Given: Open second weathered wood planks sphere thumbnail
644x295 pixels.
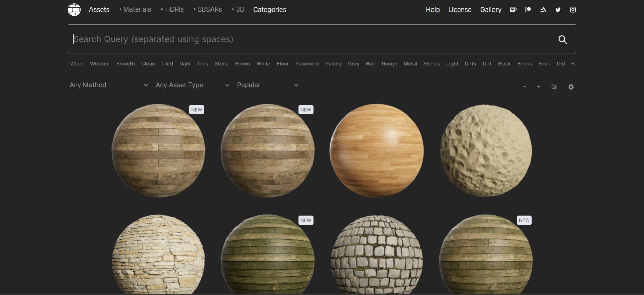Looking at the screenshot, I should click(267, 151).
